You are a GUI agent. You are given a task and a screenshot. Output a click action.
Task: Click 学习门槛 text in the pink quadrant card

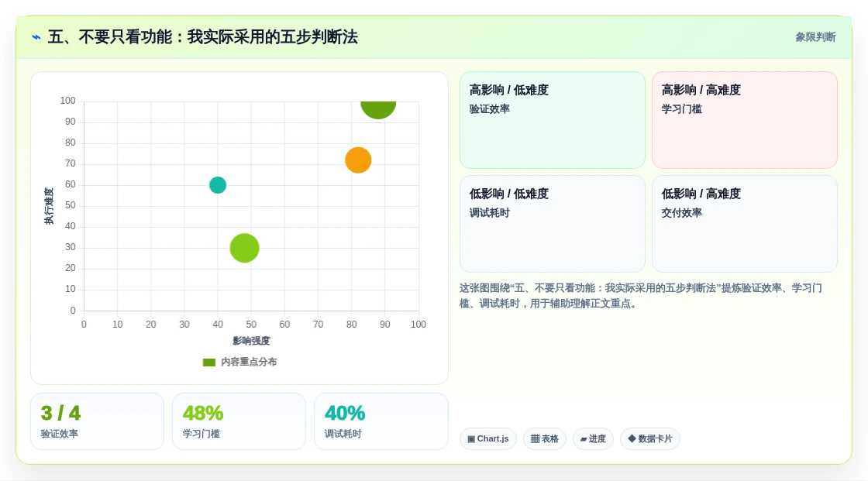(x=681, y=109)
